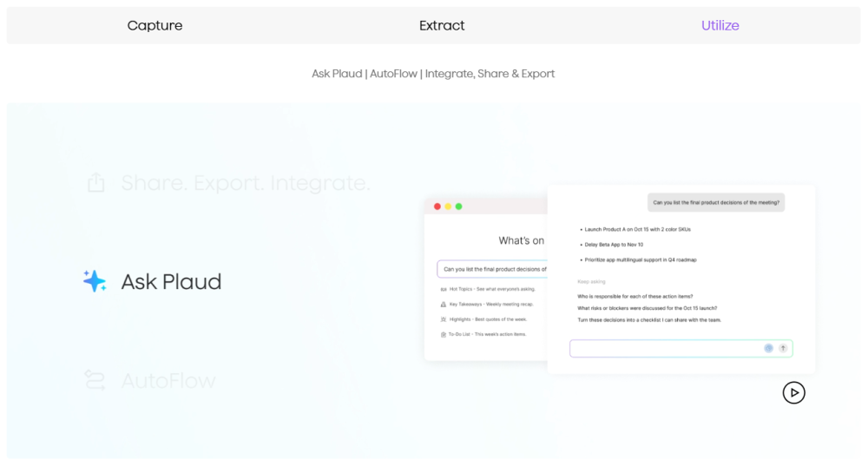Screen dimensions: 868x466
Task: Select the AutoFlow feature heading
Action: pyautogui.click(x=168, y=380)
